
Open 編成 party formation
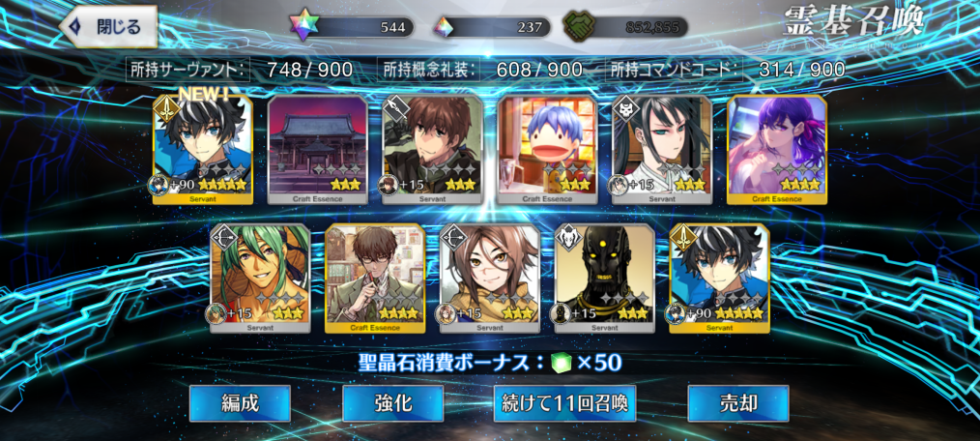click(x=240, y=403)
